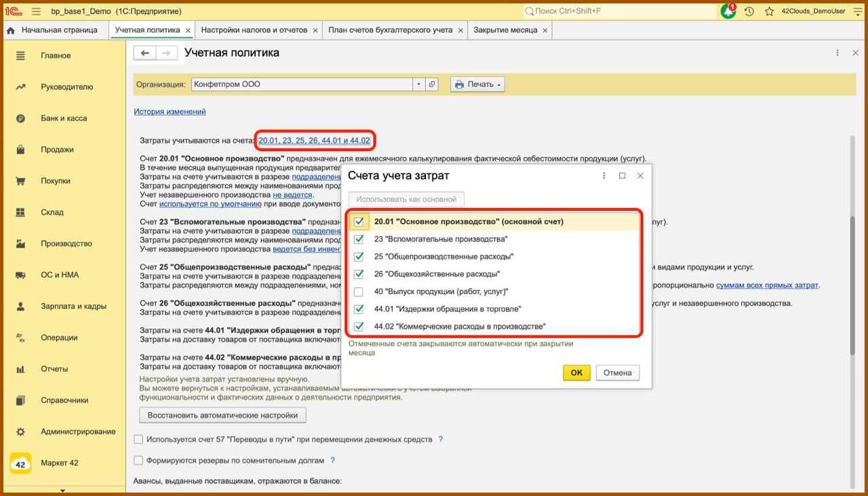The width and height of the screenshot is (868, 496).
Task: Uncheck 26 Общехозяйственные расходы checkbox
Action: coord(359,274)
